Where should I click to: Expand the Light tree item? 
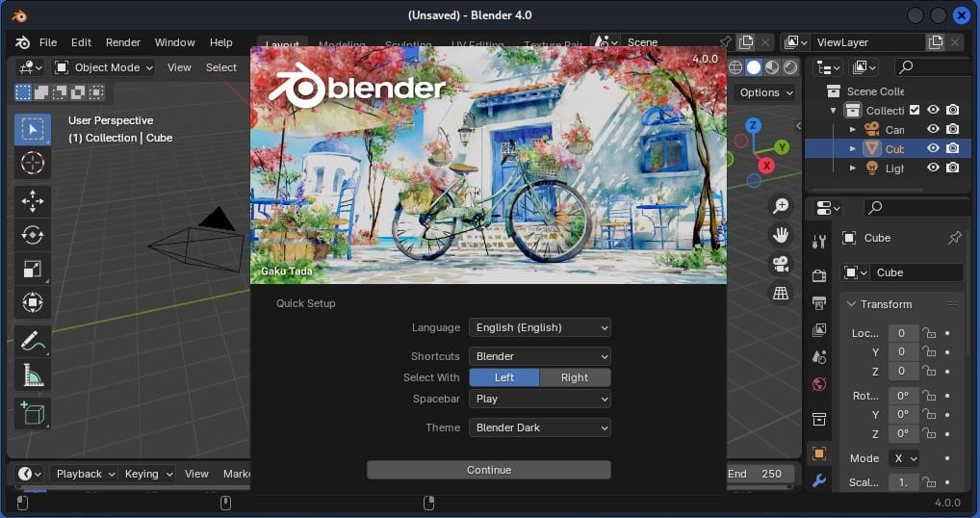(x=853, y=168)
